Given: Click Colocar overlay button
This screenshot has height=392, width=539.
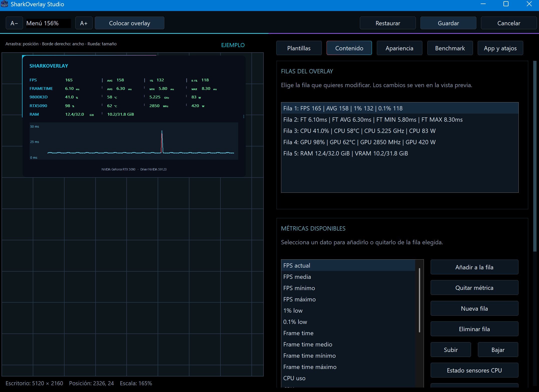Looking at the screenshot, I should [x=130, y=23].
